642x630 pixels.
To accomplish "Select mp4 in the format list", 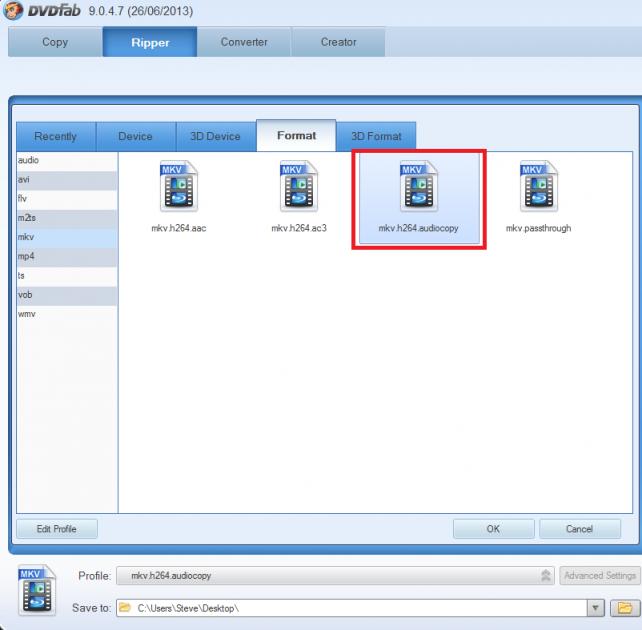I will tap(67, 257).
